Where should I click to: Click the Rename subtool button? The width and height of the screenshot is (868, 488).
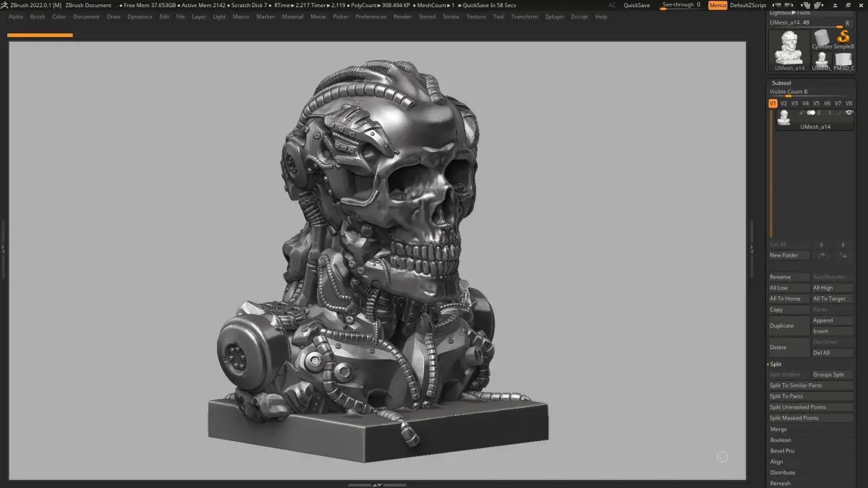(789, 277)
